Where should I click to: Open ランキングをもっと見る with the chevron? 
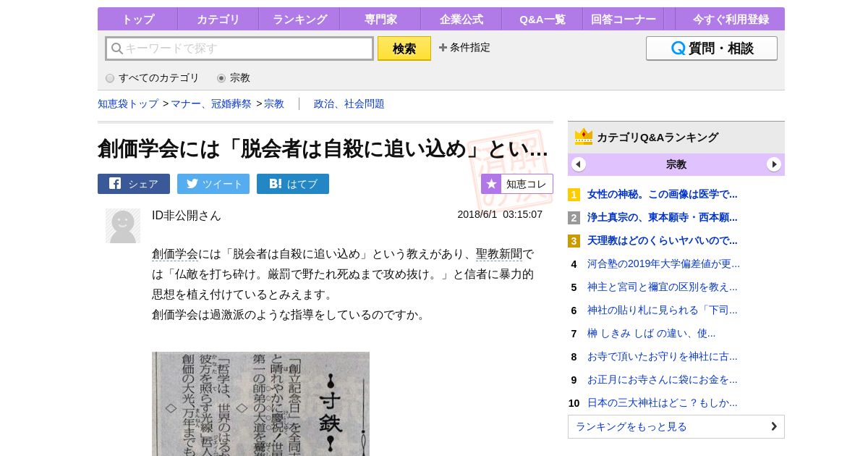pyautogui.click(x=774, y=426)
